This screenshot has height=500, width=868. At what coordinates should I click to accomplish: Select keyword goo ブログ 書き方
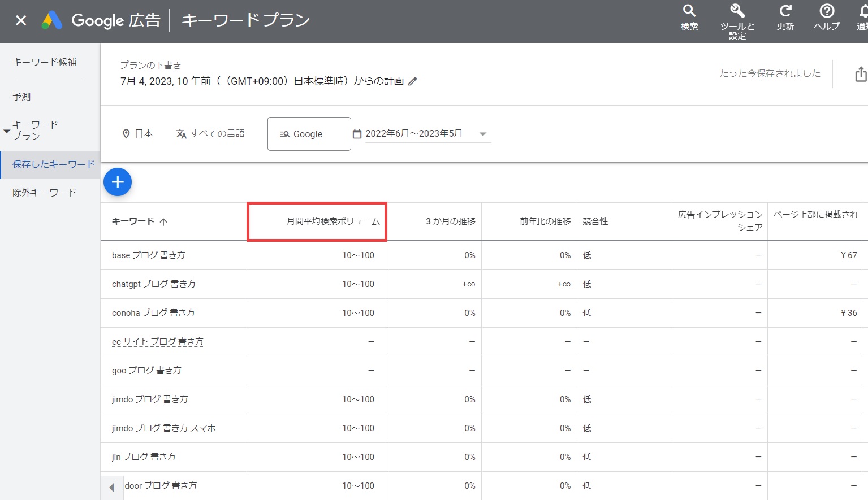pos(146,371)
